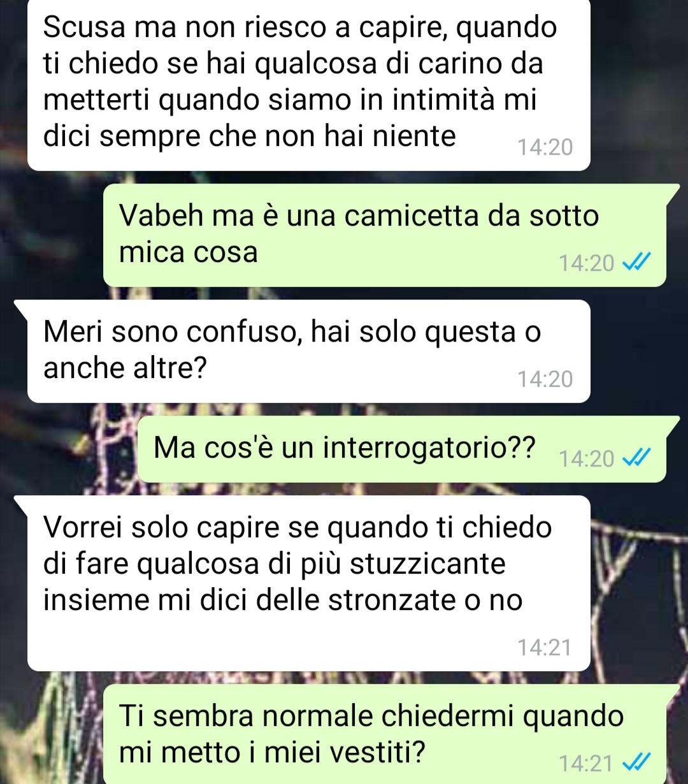Tap the 14:20 timestamp on the camicetta message
Screen dimensions: 688x784
(586, 263)
